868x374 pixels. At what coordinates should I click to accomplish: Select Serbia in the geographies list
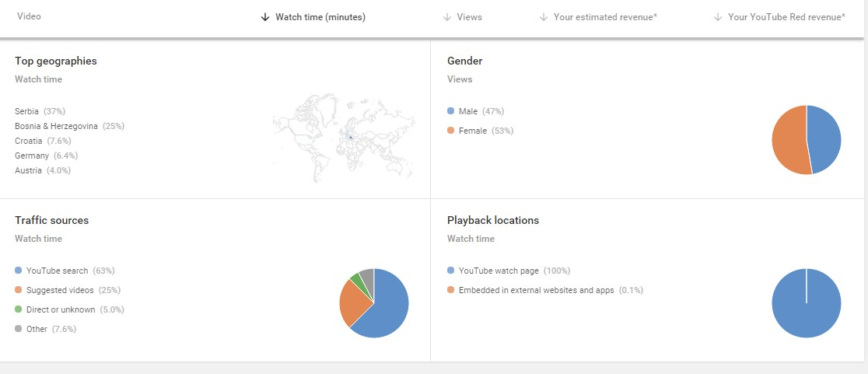pyautogui.click(x=26, y=112)
